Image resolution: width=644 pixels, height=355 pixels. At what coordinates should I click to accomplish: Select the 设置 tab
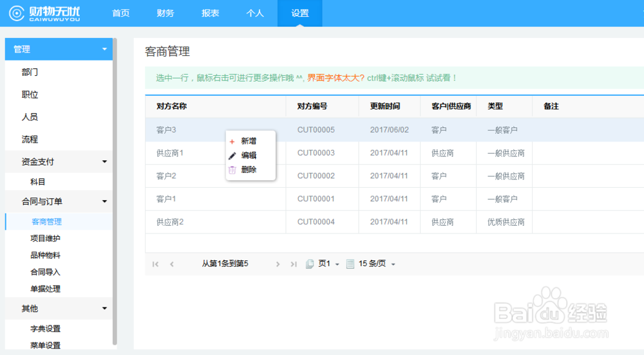coord(300,13)
